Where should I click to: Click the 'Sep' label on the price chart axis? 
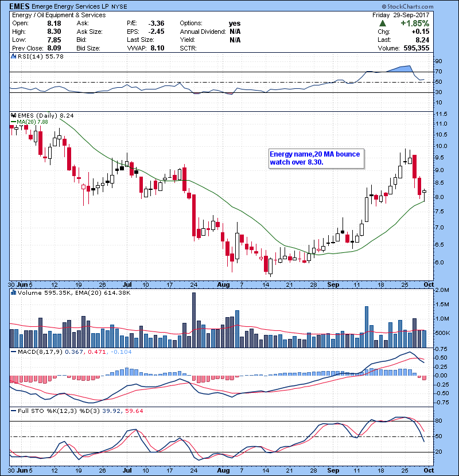pyautogui.click(x=333, y=285)
